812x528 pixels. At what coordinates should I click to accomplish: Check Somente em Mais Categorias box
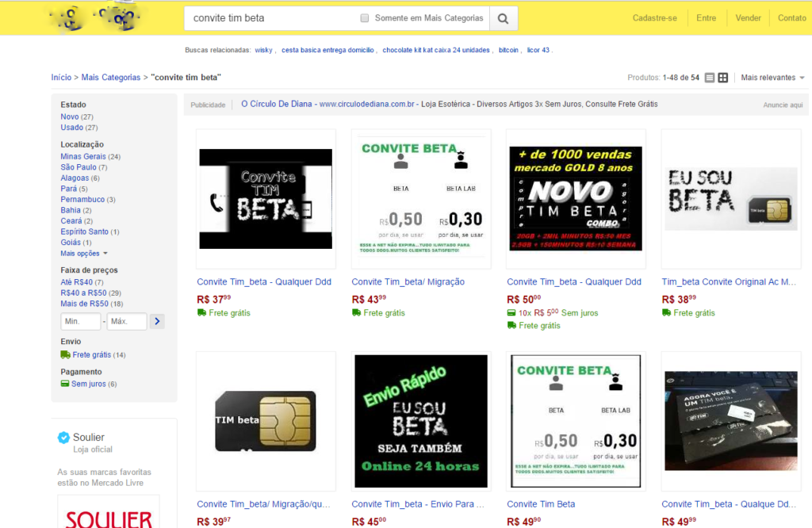point(365,18)
